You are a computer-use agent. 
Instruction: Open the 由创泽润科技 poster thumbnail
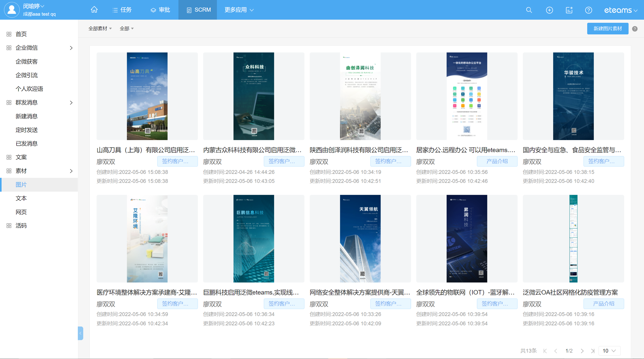tap(360, 96)
